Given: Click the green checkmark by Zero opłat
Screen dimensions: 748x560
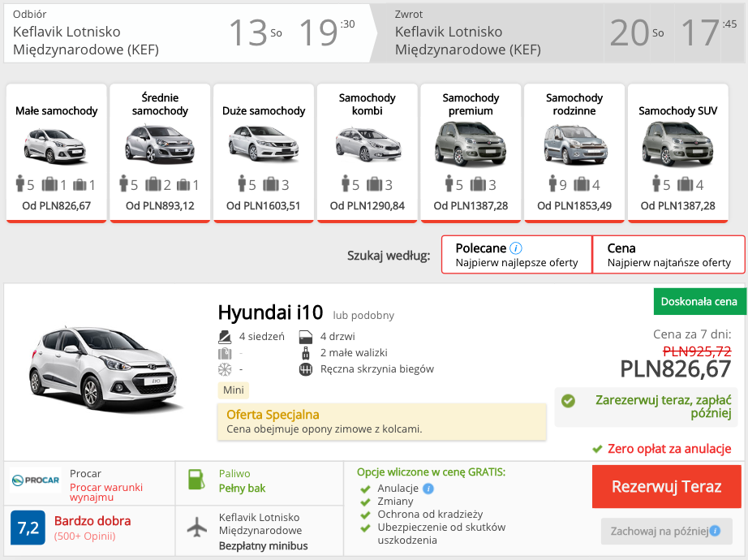Looking at the screenshot, I should (x=597, y=449).
